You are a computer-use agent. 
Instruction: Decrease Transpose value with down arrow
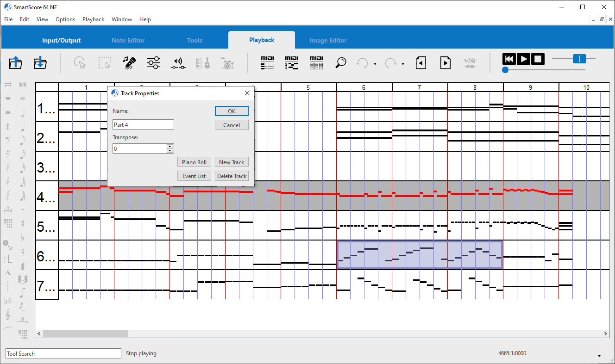170,150
